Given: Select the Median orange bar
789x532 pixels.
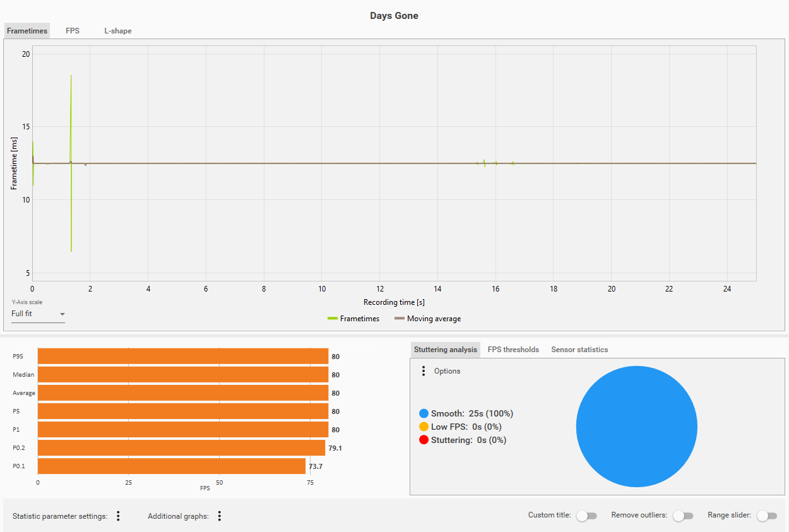Looking at the screenshot, I should tap(183, 375).
